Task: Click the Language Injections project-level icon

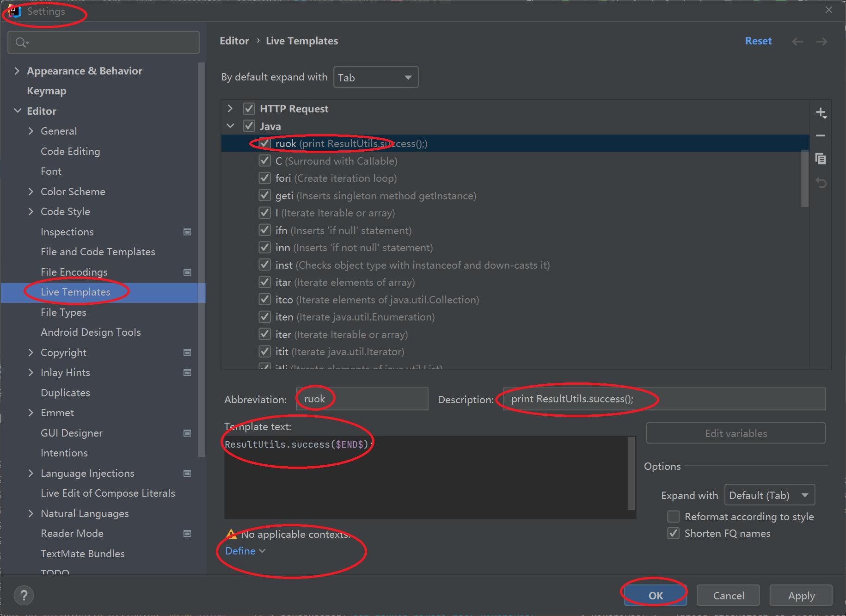Action: point(187,473)
